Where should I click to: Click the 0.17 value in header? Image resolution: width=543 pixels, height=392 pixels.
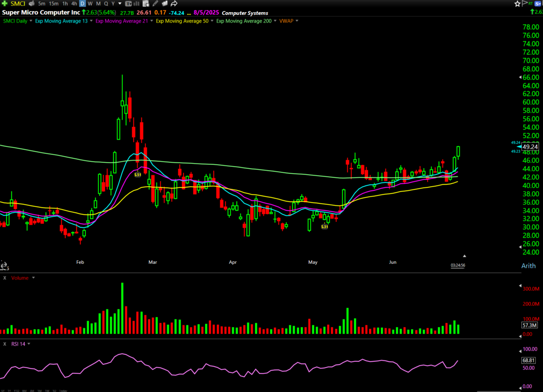tap(160, 13)
